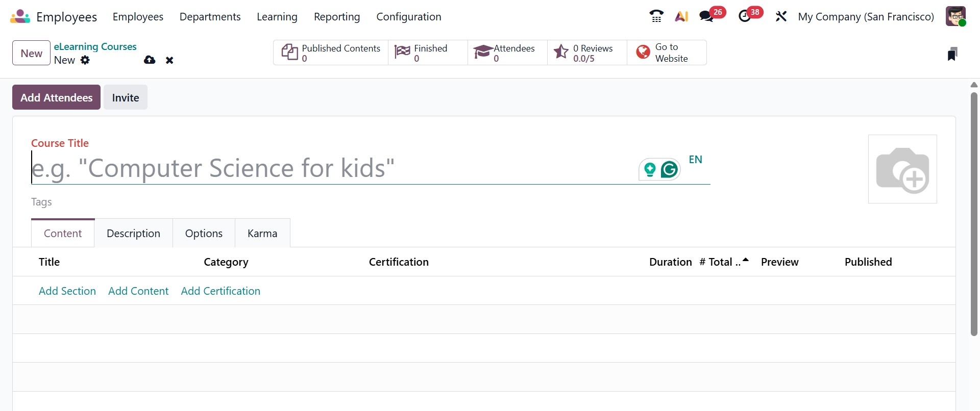Screen dimensions: 980x411
Task: Open the VoIP phone icon
Action: [x=656, y=16]
